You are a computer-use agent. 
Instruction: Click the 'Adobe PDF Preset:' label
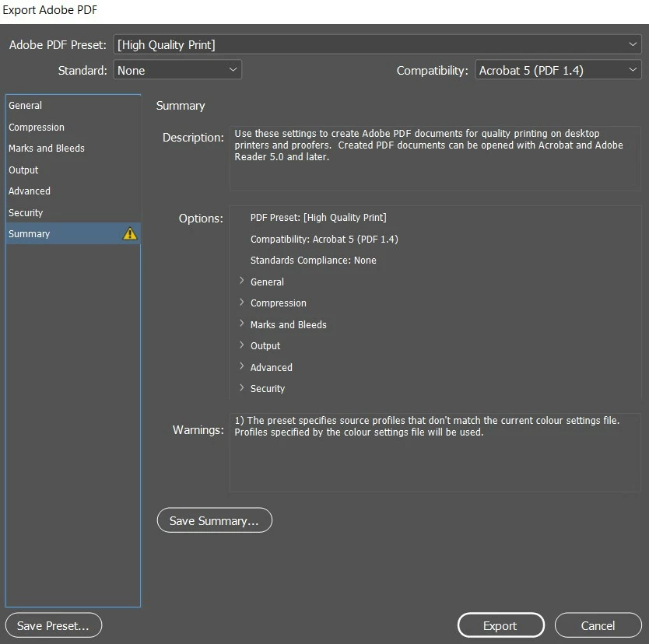point(58,44)
